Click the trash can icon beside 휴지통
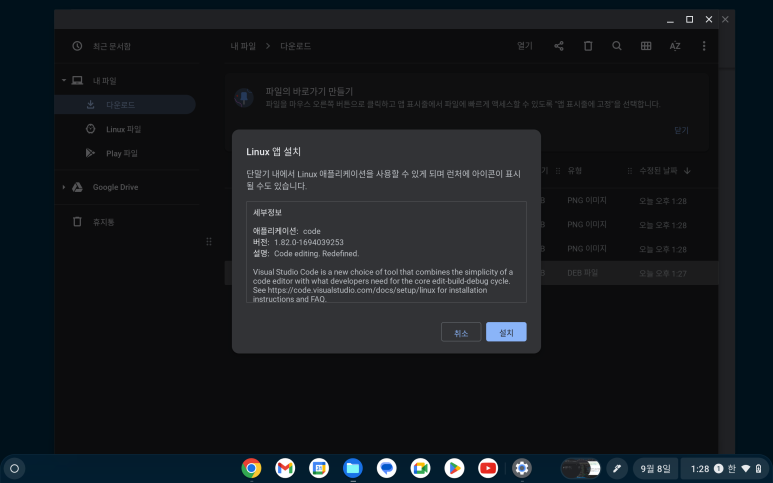The height and width of the screenshot is (483, 773). pos(77,222)
